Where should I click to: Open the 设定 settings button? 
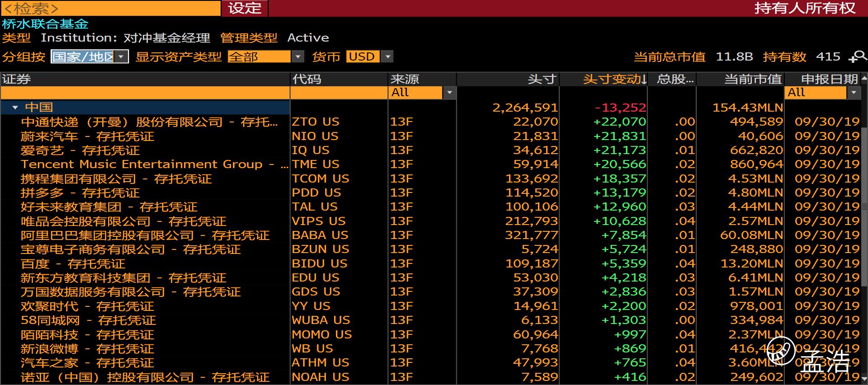pos(245,8)
